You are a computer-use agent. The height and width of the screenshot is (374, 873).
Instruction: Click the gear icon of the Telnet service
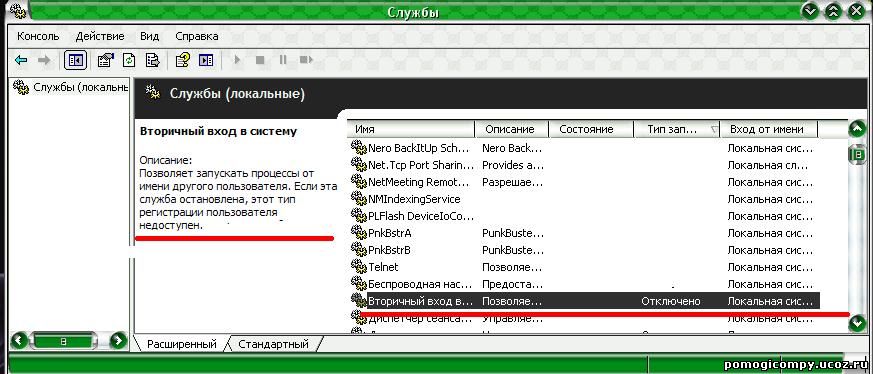coord(359,266)
